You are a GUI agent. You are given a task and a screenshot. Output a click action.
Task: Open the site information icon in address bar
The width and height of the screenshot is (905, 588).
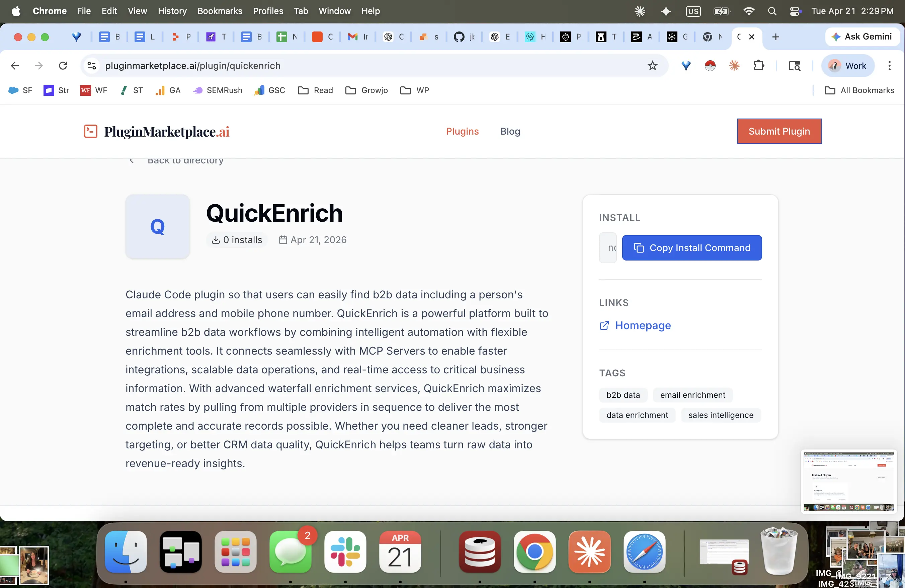[92, 66]
